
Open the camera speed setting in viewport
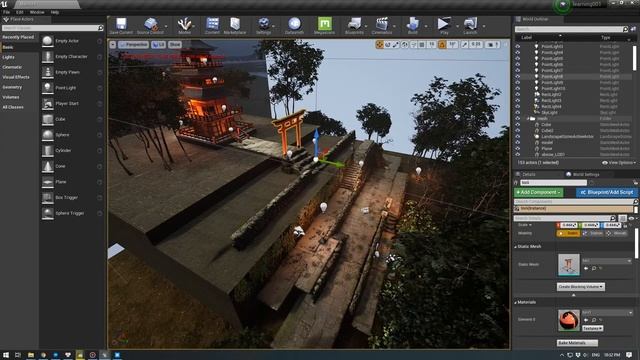tap(493, 44)
